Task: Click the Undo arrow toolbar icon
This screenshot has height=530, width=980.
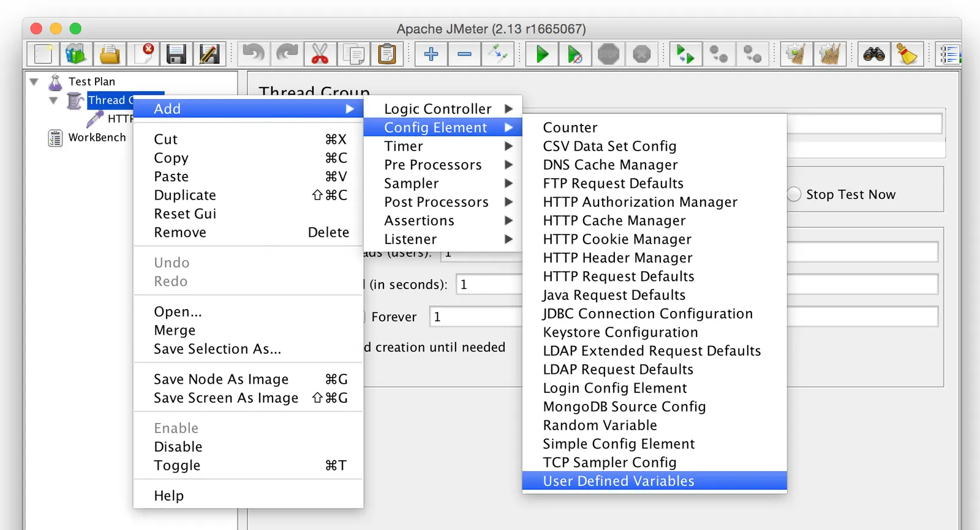Action: 254,54
